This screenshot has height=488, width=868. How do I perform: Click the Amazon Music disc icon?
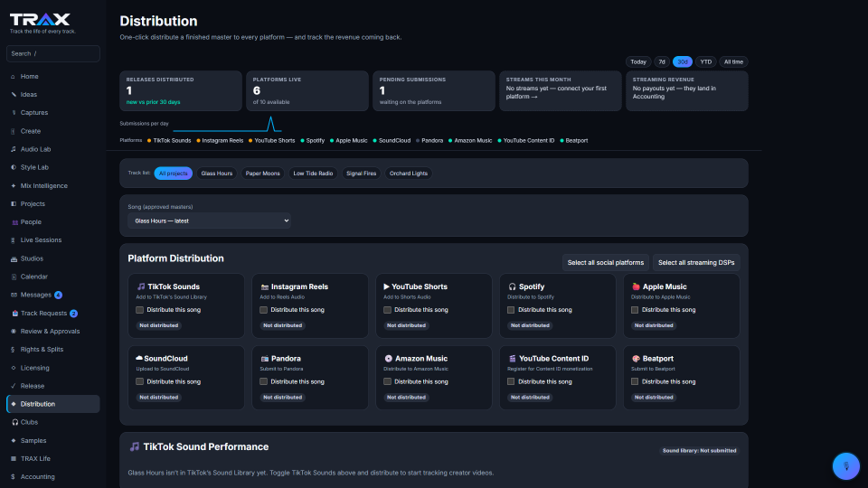click(x=388, y=359)
